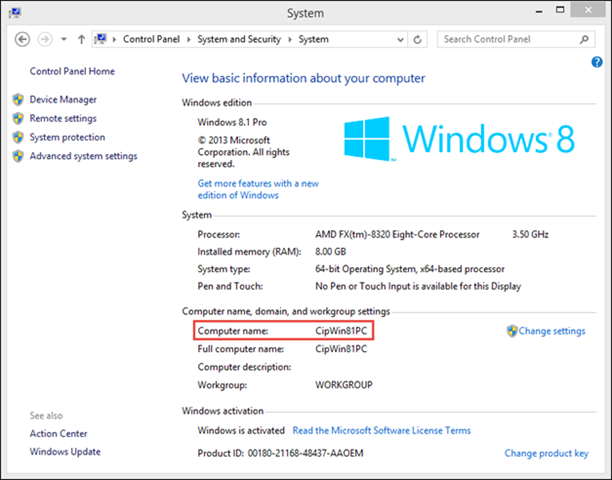The image size is (612, 480).
Task: Open Control Panel Home
Action: click(72, 71)
